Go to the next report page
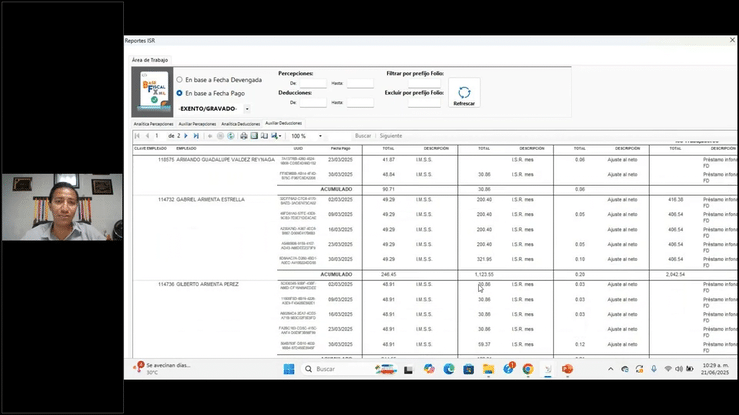Image resolution: width=739 pixels, height=415 pixels. pos(186,136)
